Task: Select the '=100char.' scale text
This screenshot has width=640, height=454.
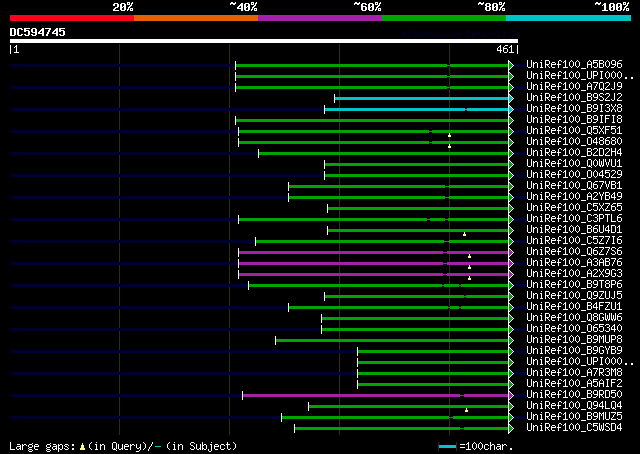Action: click(486, 447)
